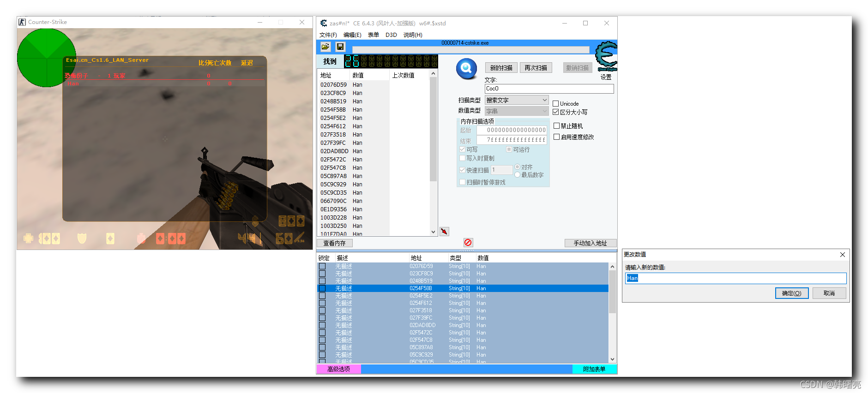The height and width of the screenshot is (393, 868).
Task: Toggle the executable checkbox
Action: pyautogui.click(x=509, y=149)
